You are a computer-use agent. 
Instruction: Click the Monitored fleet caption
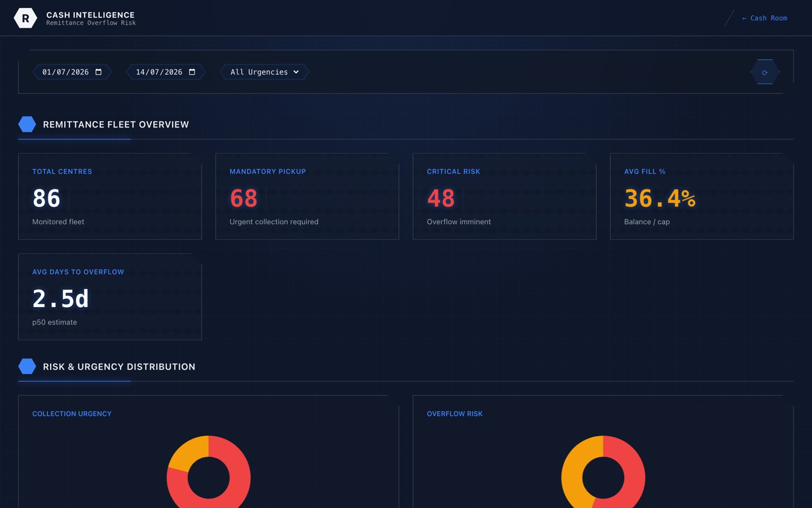58,222
